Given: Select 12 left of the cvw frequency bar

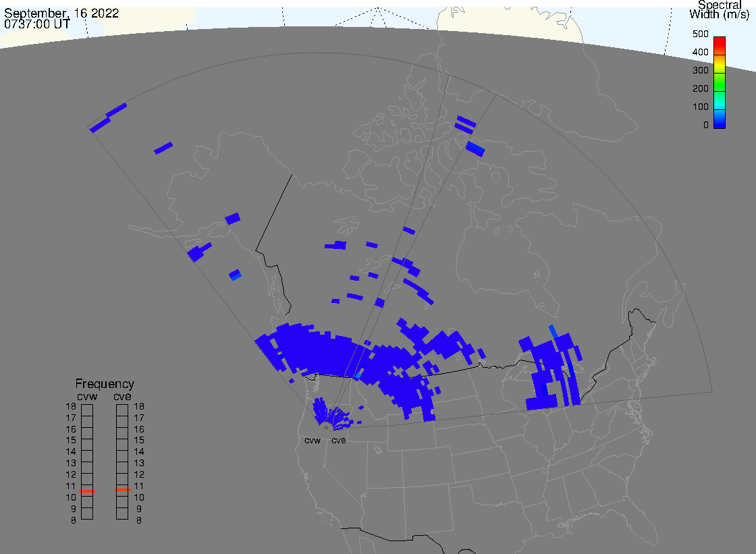Looking at the screenshot, I should click(71, 474).
